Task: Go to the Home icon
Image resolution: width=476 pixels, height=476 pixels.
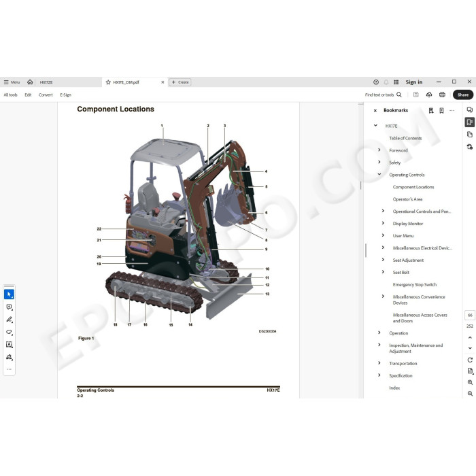Action: (30, 82)
